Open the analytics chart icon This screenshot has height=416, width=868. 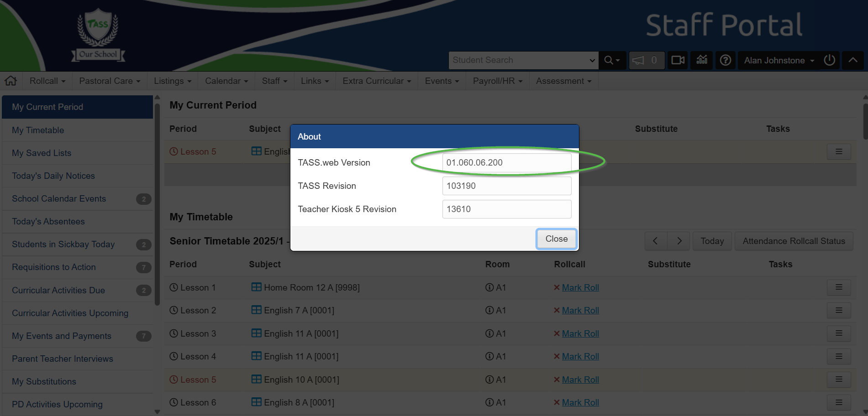[702, 60]
